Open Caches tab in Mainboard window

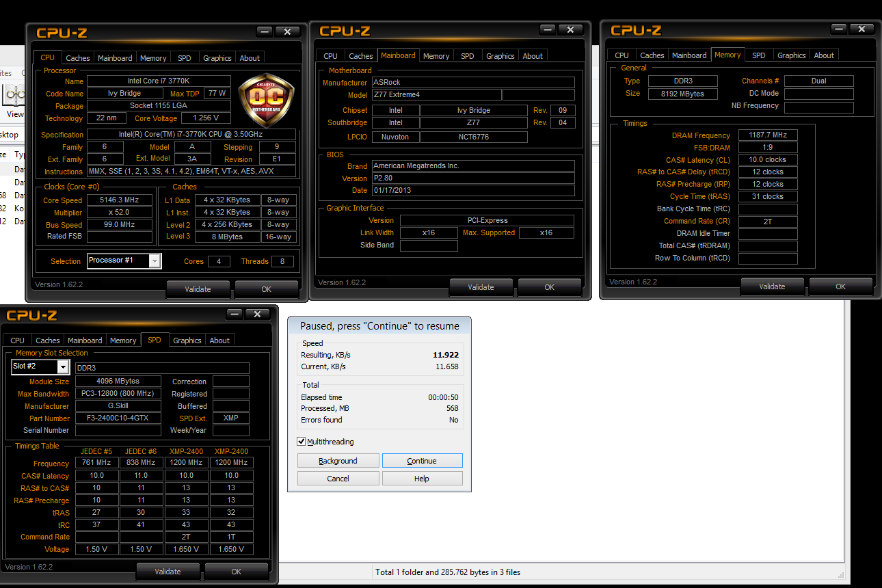360,56
